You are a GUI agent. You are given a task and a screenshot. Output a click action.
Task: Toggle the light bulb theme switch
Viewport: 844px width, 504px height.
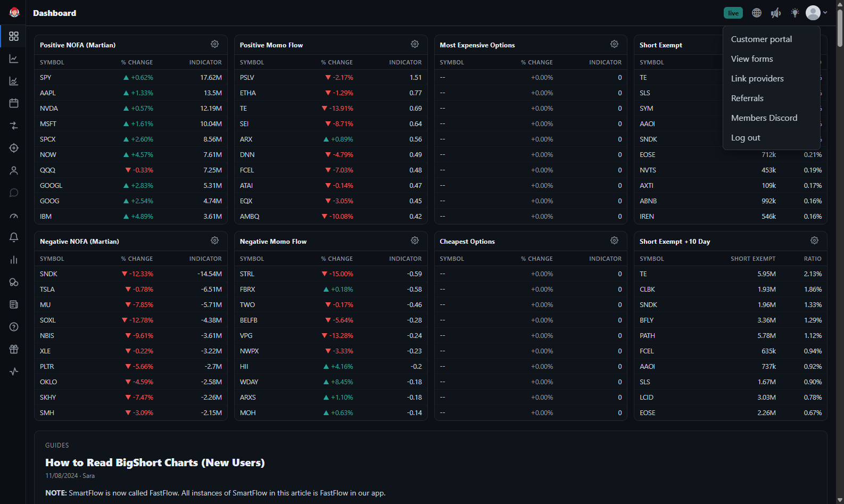[x=795, y=13]
